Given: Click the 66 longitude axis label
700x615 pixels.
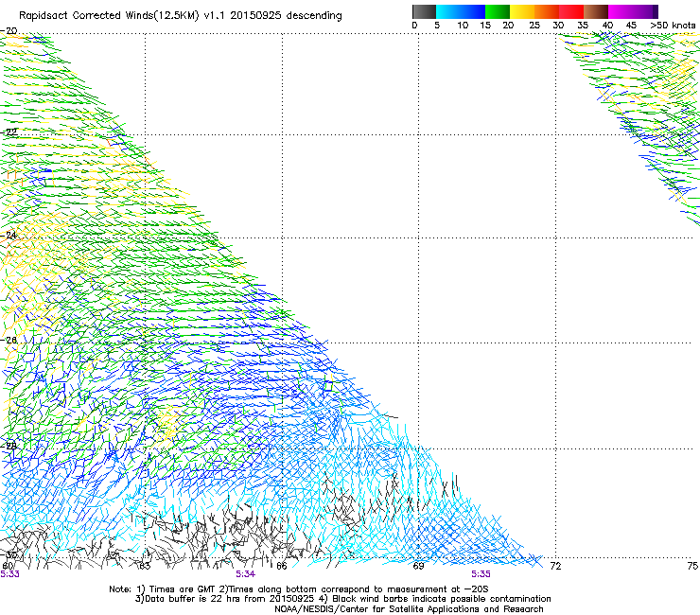Looking at the screenshot, I should pos(282,567).
